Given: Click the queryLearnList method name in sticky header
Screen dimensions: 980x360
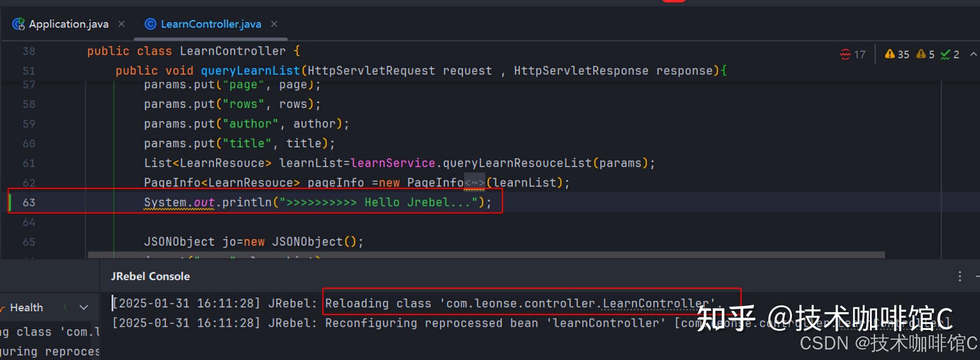Looking at the screenshot, I should (250, 71).
